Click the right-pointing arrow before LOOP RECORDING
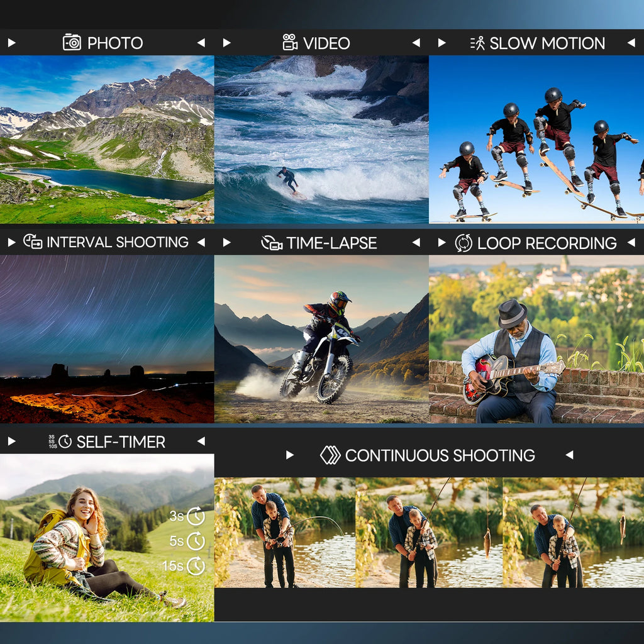The height and width of the screenshot is (644, 644). tap(442, 242)
